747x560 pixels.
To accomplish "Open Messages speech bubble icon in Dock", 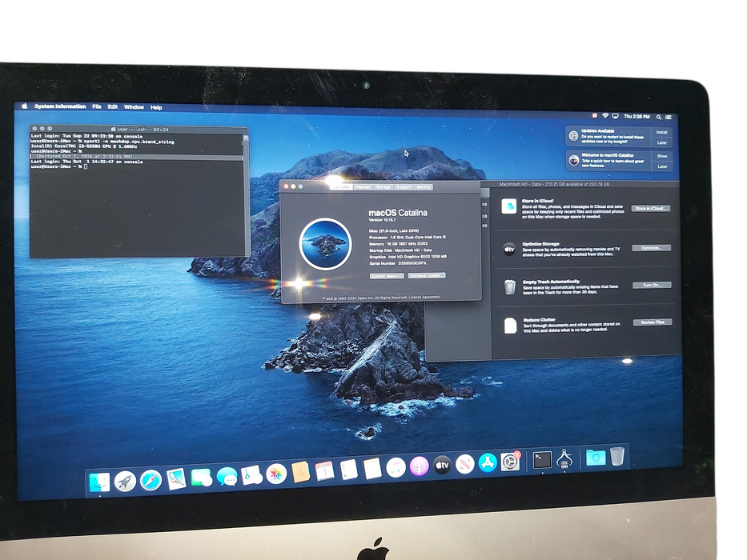I will (227, 476).
